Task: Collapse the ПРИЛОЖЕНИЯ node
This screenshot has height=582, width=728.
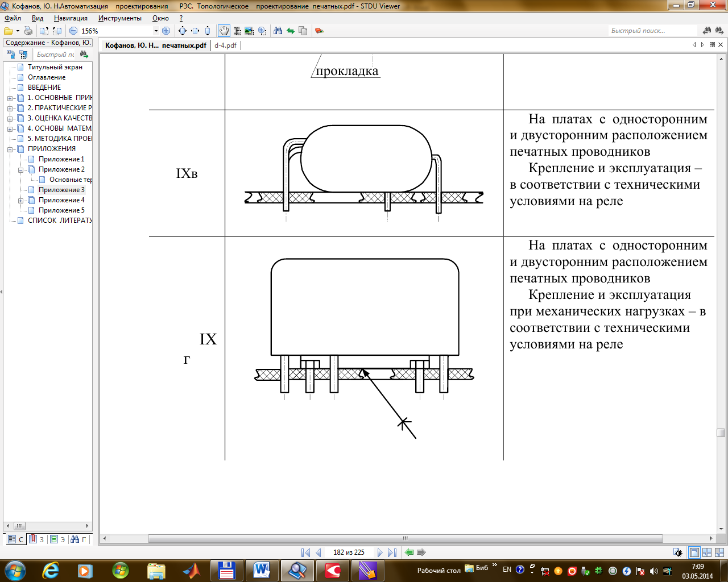Action: pyautogui.click(x=10, y=149)
